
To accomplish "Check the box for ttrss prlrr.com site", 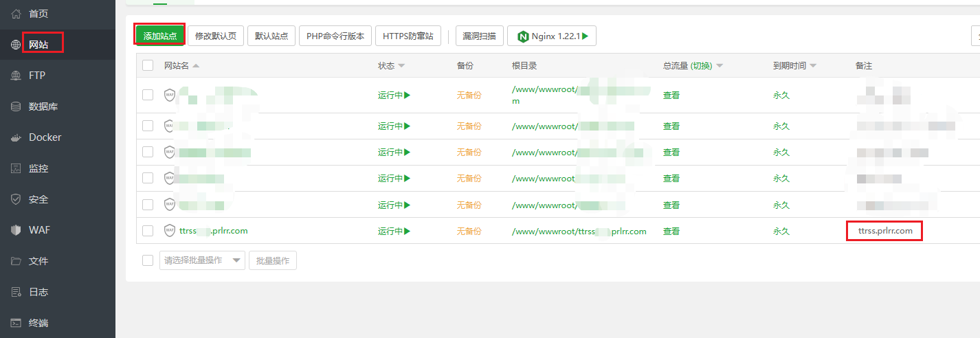I will (148, 231).
